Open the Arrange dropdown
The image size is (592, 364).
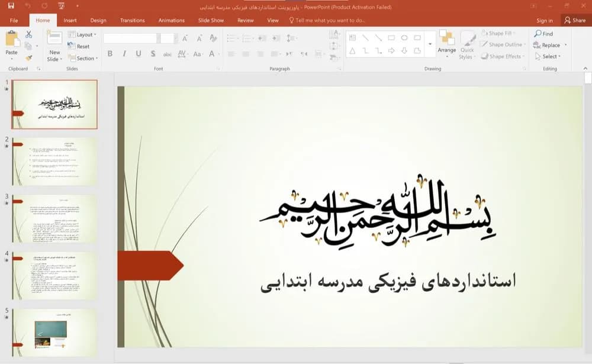446,44
